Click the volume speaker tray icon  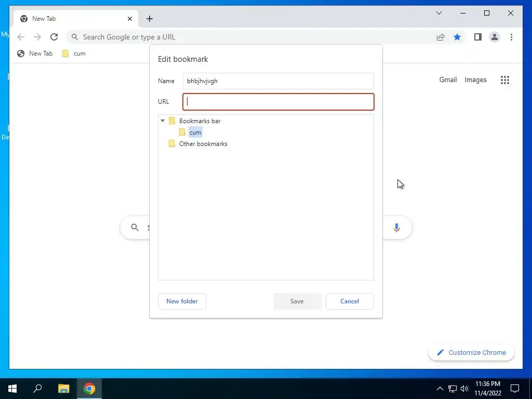[x=464, y=389]
